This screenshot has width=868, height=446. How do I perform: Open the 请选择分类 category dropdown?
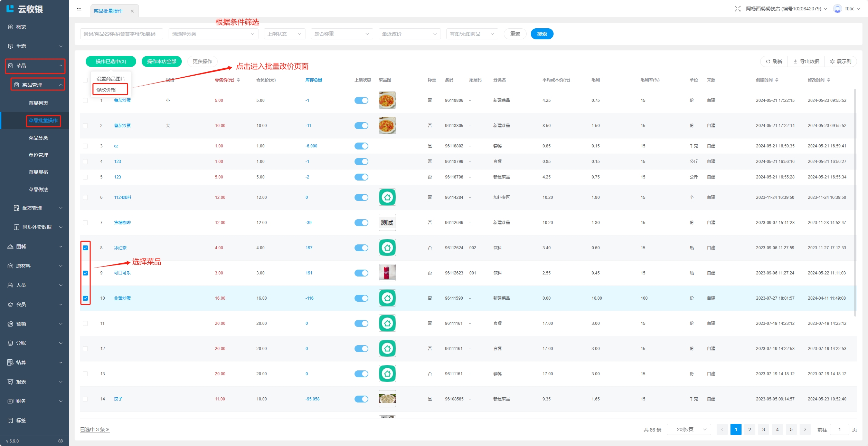pyautogui.click(x=213, y=34)
